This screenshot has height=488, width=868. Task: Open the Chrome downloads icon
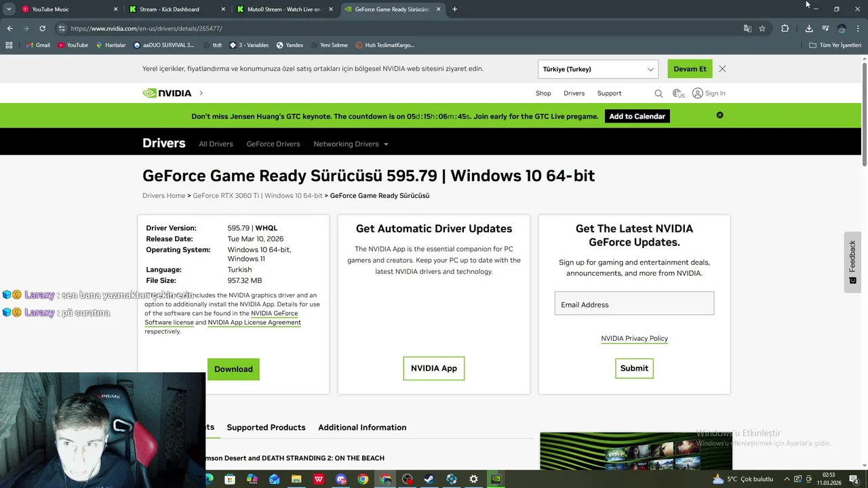pos(809,28)
